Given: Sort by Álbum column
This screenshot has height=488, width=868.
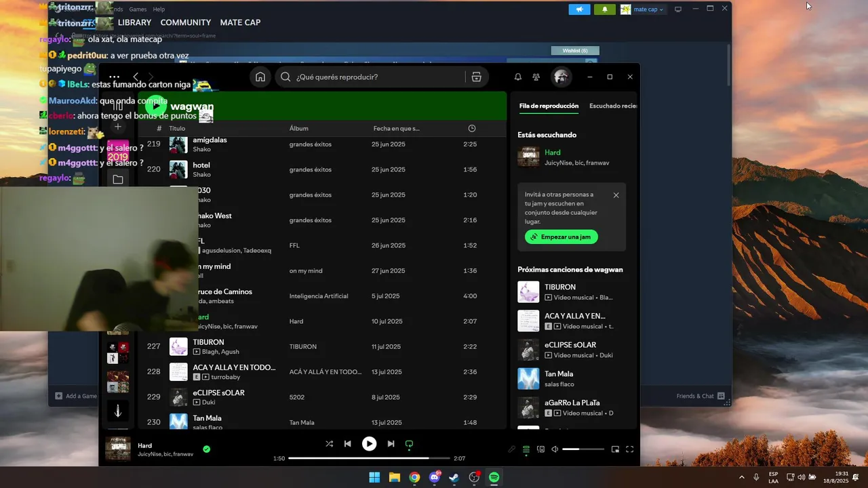Looking at the screenshot, I should click(x=299, y=128).
